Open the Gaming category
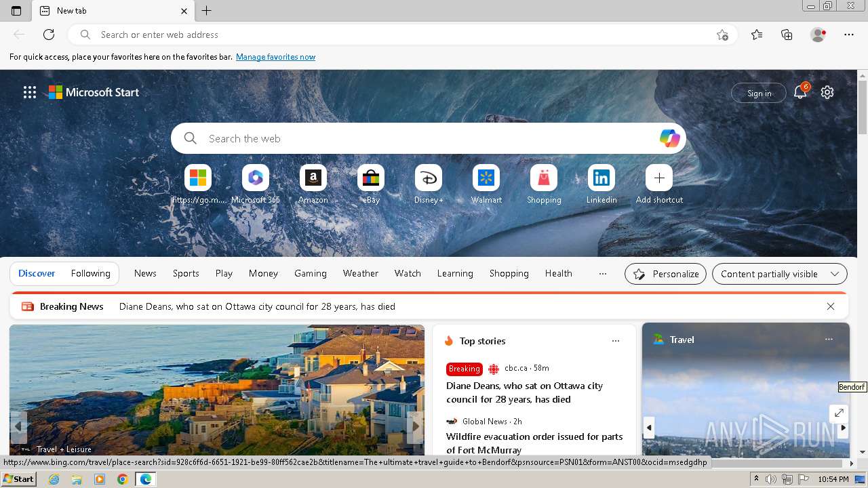This screenshot has width=868, height=488. (x=311, y=273)
